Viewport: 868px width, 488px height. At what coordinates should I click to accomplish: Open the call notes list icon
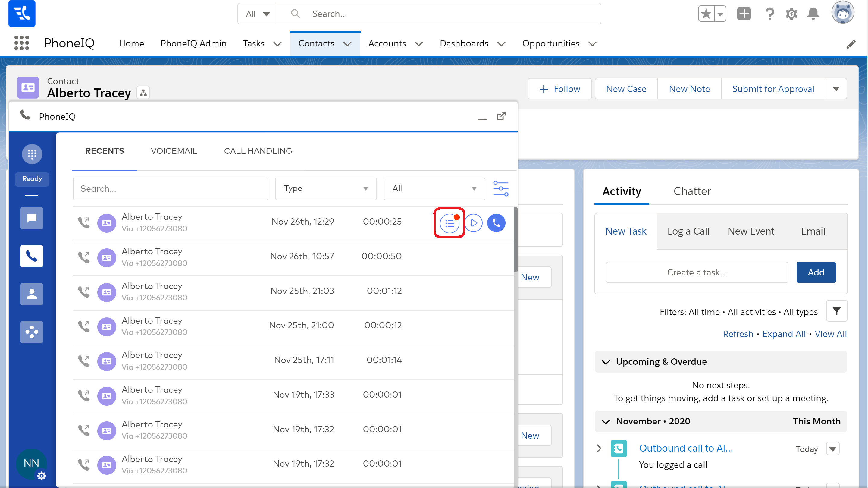(x=450, y=223)
